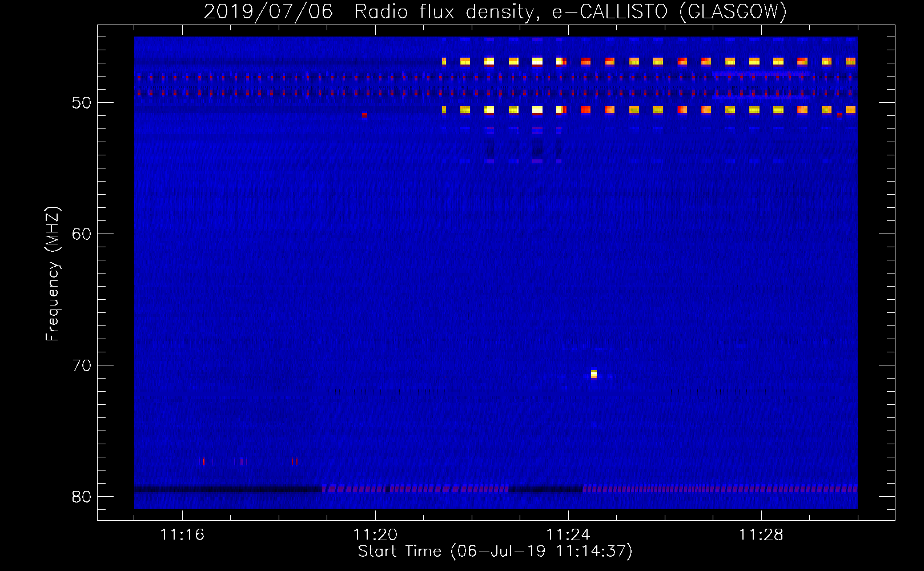Click the 50 frequency label on left axis
This screenshot has height=571, width=924.
(x=82, y=103)
